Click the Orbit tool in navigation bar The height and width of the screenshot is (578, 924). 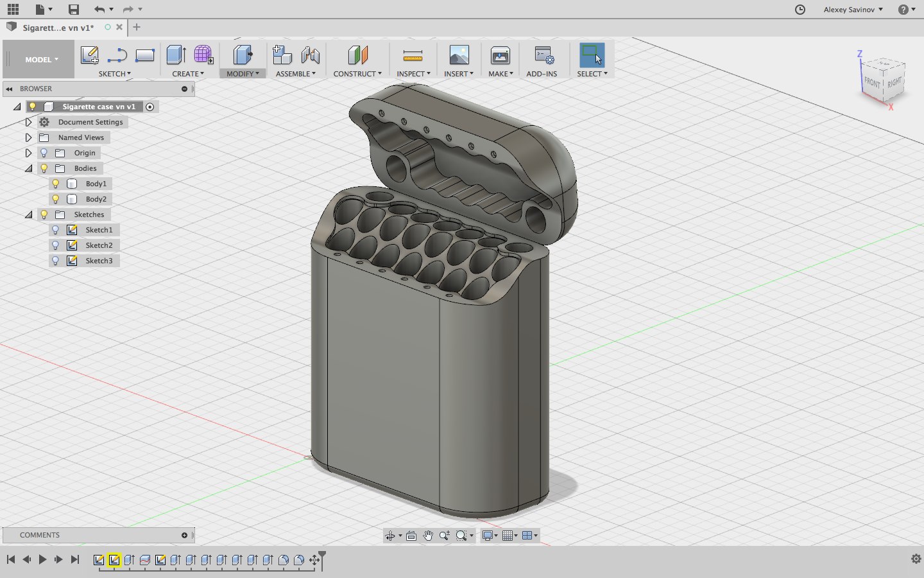pos(389,536)
